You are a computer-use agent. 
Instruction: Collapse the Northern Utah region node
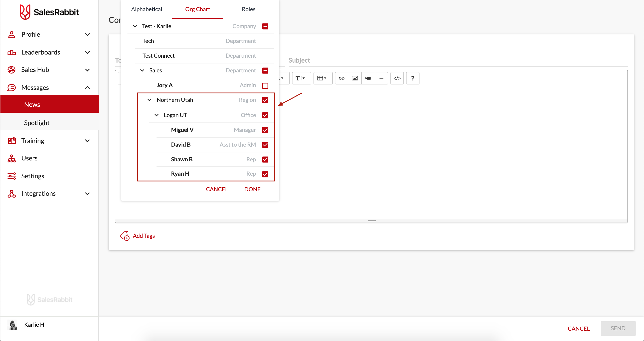tap(149, 100)
